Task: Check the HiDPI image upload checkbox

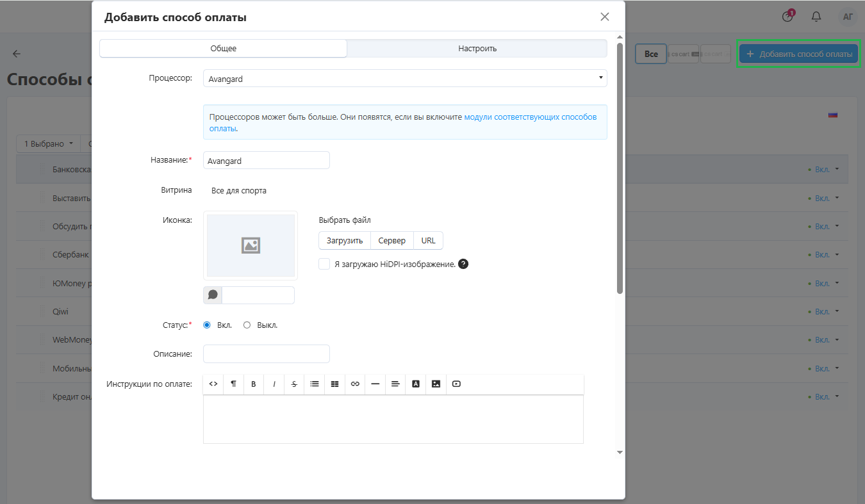Action: [324, 264]
